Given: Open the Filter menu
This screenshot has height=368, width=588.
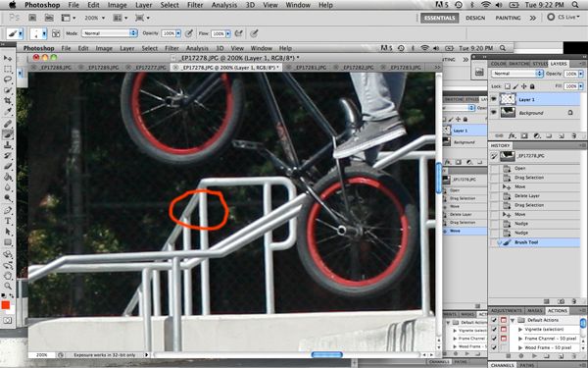Looking at the screenshot, I should (195, 5).
